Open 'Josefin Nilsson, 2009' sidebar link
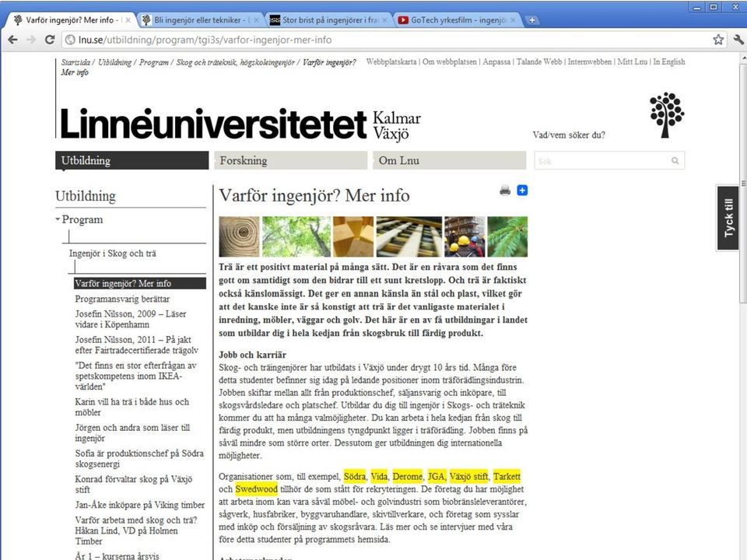747x560 pixels. 131,319
